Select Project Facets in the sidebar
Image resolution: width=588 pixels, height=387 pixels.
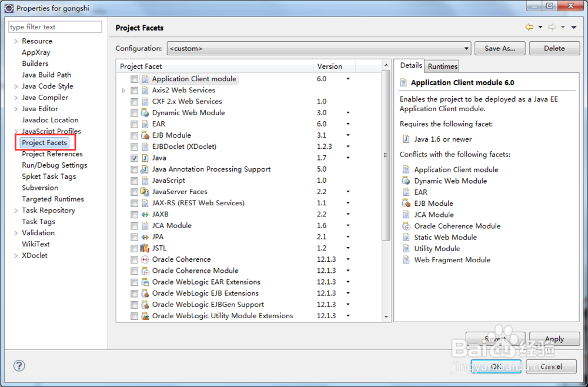[44, 142]
